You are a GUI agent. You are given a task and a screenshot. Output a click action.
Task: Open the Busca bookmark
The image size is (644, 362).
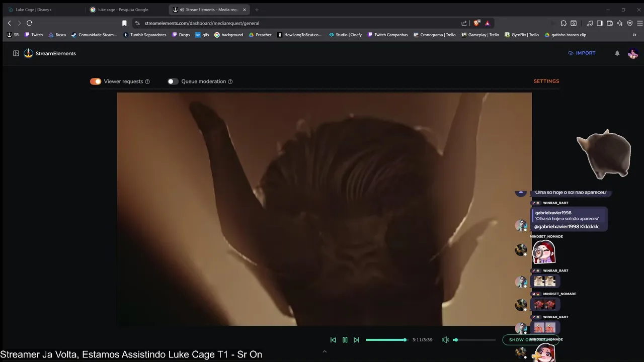[x=57, y=35]
